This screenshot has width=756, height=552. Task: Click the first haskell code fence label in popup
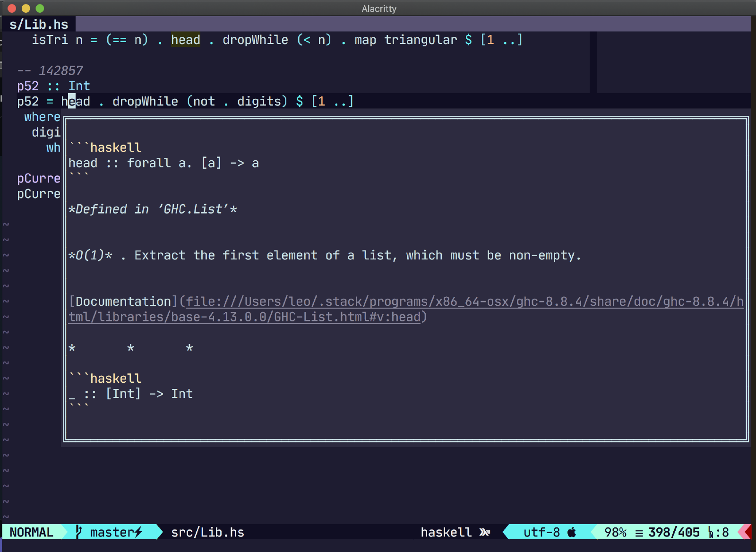click(116, 147)
